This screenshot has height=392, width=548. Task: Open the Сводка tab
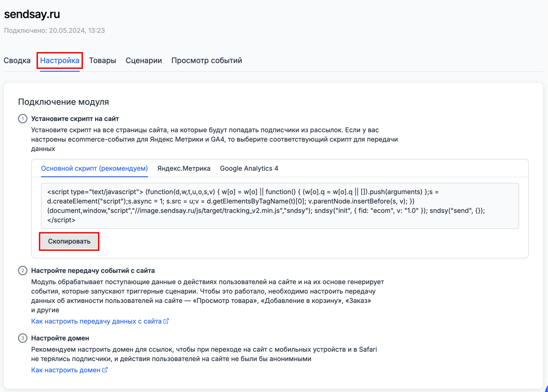[x=17, y=60]
